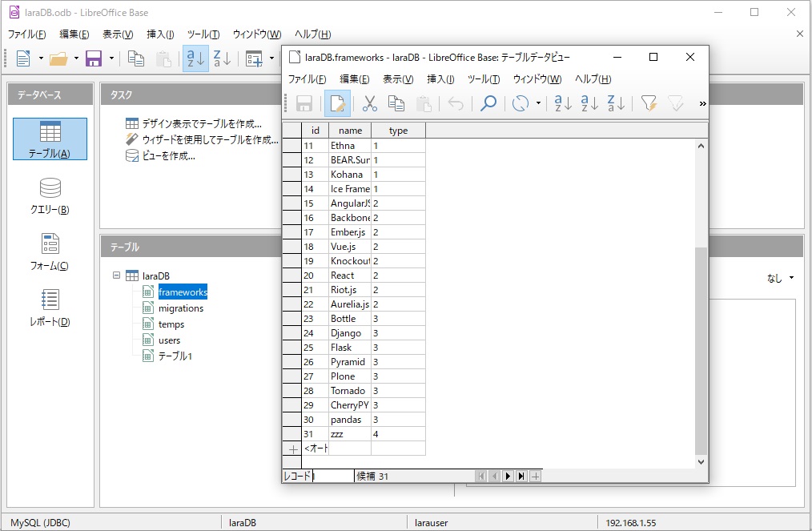The width and height of the screenshot is (812, 531).
Task: Open the Refresh dropdown arrow
Action: point(538,103)
